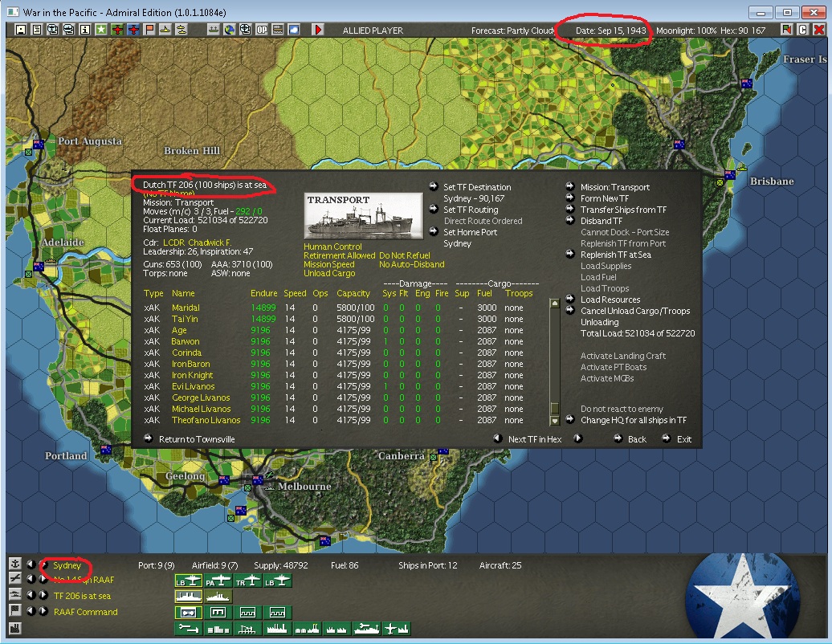Open the info 'i' icon in top toolbar
This screenshot has height=644, width=832.
tap(85, 30)
